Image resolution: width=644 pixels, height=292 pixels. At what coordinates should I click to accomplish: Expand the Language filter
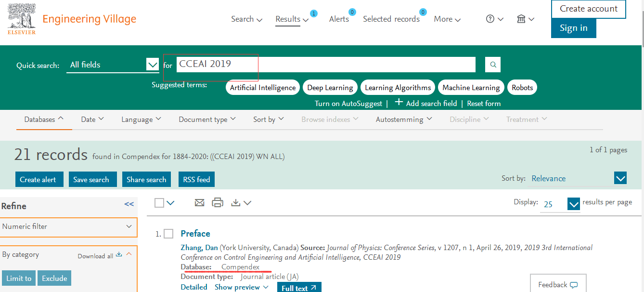tap(141, 119)
